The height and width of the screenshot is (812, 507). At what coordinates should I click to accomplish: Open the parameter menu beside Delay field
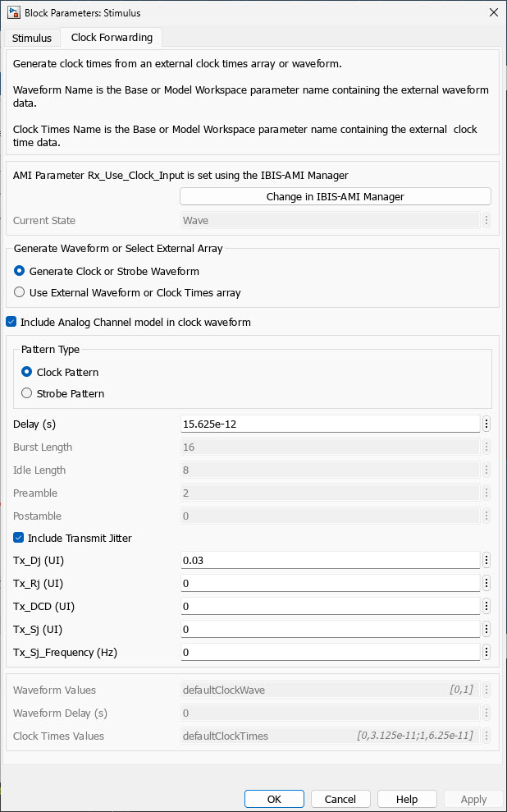pyautogui.click(x=487, y=424)
